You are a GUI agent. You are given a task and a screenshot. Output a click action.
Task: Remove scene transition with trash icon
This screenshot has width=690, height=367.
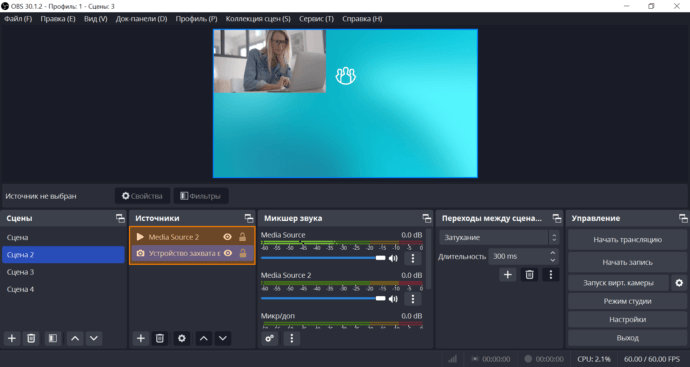tap(529, 275)
